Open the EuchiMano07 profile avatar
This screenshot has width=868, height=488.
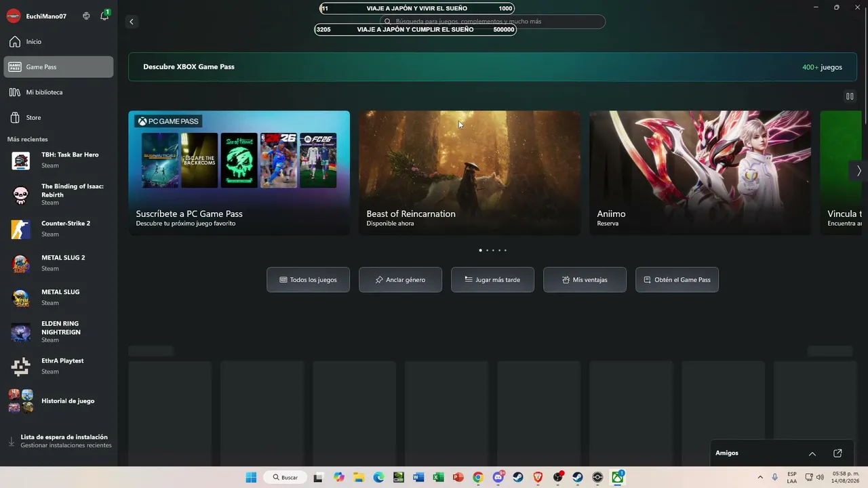tap(14, 16)
